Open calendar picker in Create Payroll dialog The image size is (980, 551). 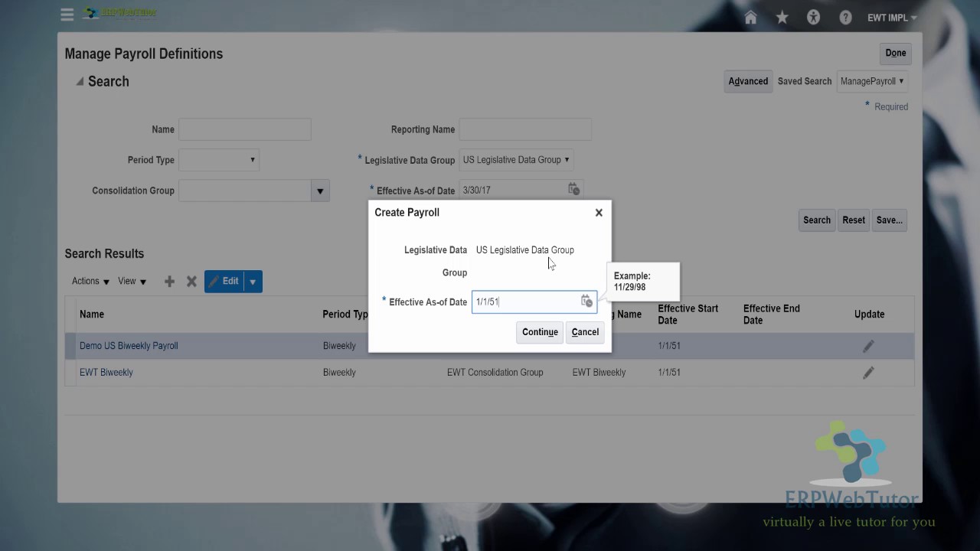click(586, 302)
